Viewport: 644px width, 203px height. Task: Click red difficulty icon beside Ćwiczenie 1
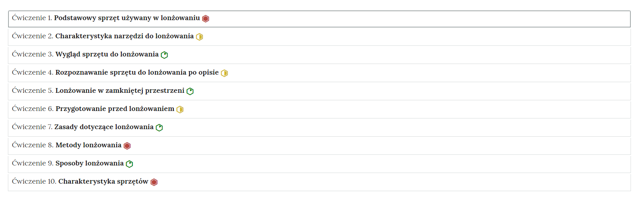[x=206, y=19]
